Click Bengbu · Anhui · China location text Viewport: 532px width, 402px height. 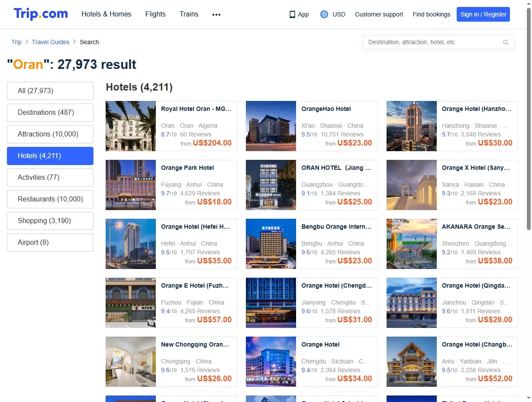coord(333,243)
